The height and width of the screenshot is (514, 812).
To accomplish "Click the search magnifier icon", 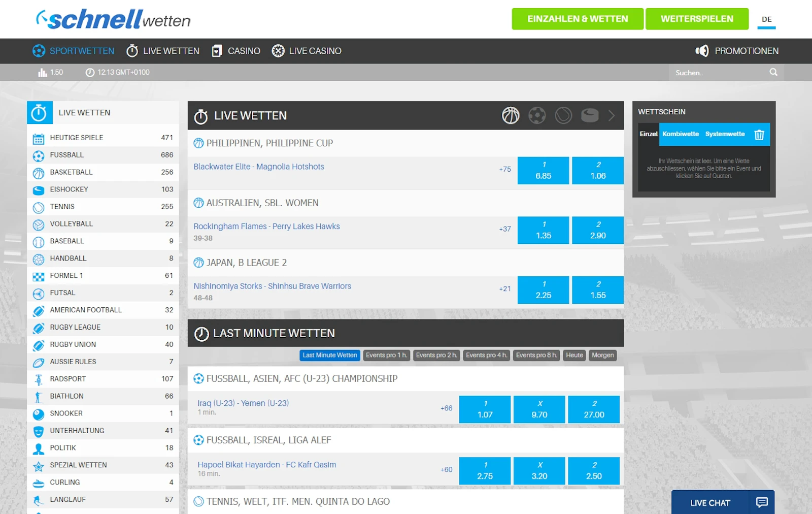I will 773,72.
